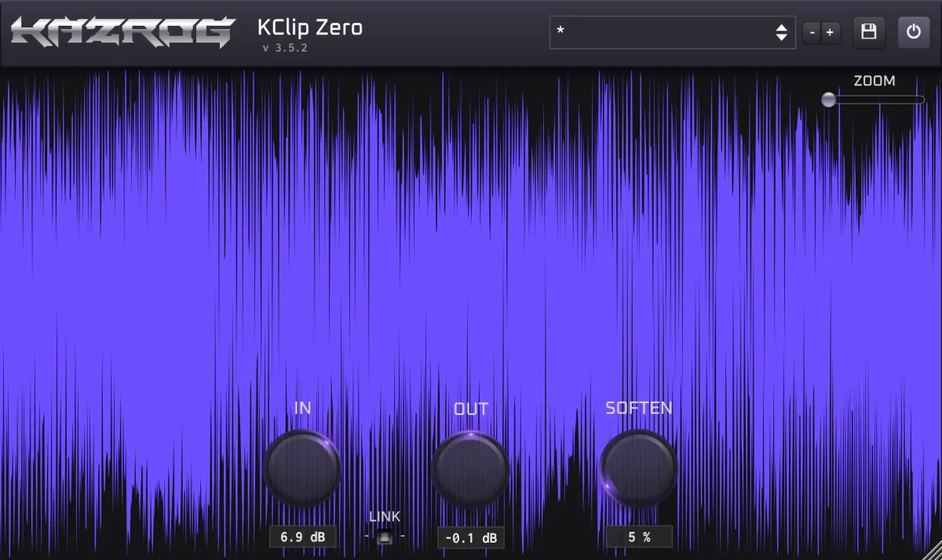Click the Kazrog logo
Screen dimensions: 942x560
pyautogui.click(x=123, y=32)
